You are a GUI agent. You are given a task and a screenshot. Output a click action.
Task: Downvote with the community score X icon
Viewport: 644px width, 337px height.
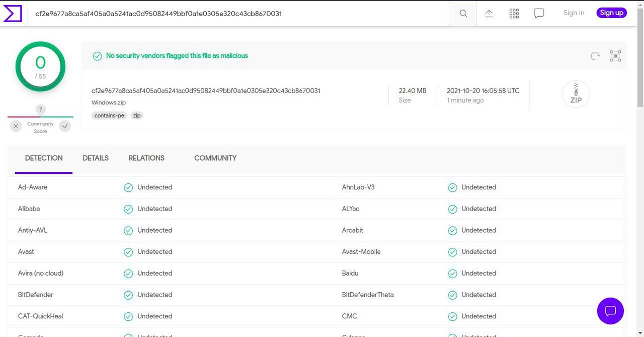16,126
